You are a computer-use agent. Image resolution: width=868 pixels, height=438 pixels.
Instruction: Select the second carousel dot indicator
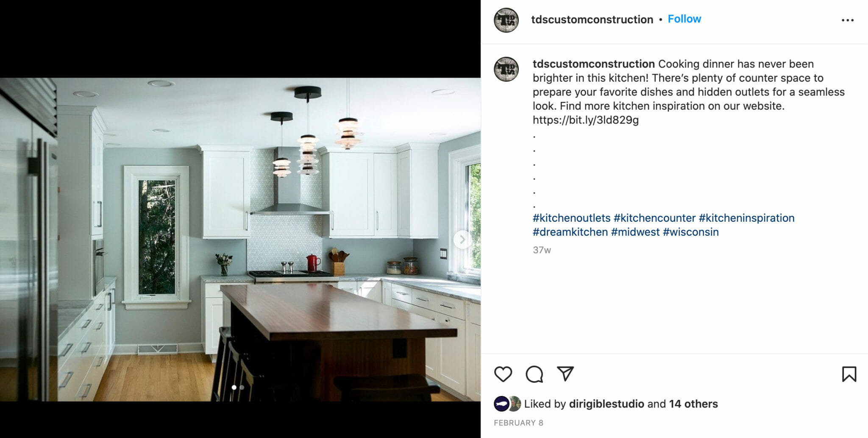click(x=242, y=387)
